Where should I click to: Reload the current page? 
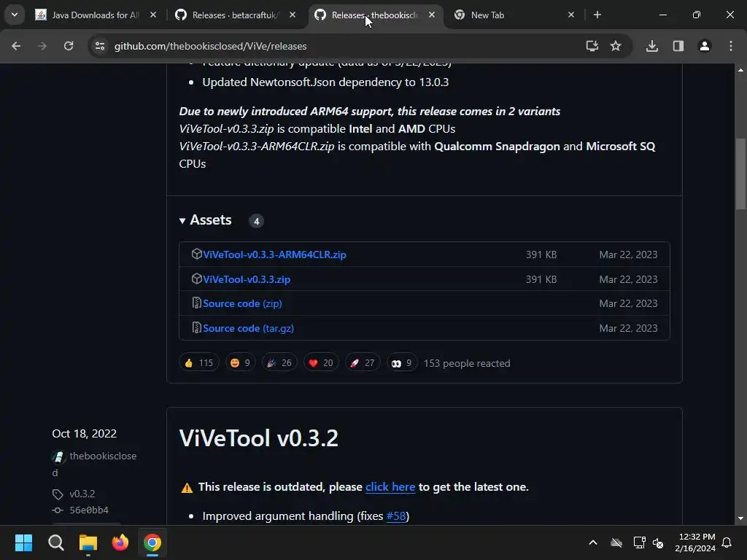(69, 46)
